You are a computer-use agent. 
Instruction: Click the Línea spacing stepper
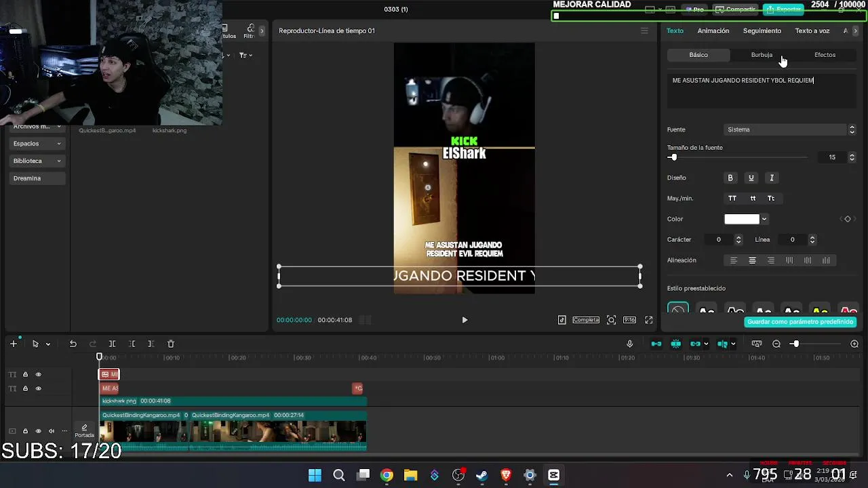[x=812, y=239]
